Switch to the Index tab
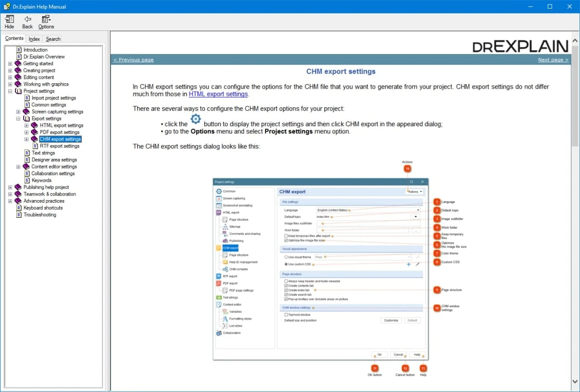Viewport: 580px width, 392px height. (34, 39)
